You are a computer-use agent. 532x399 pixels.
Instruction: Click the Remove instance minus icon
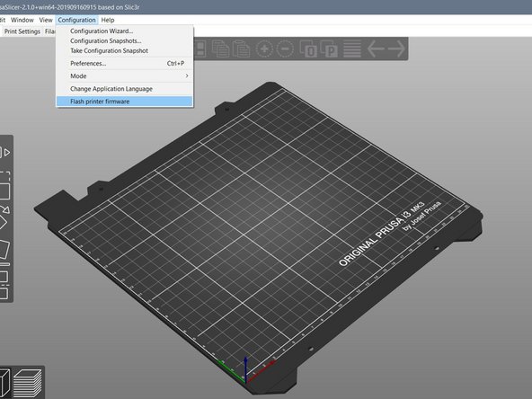pos(286,49)
